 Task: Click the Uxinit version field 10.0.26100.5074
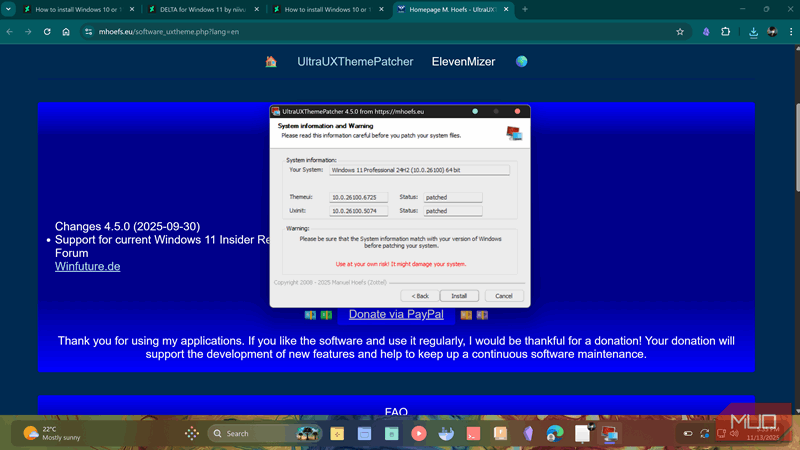(x=358, y=211)
